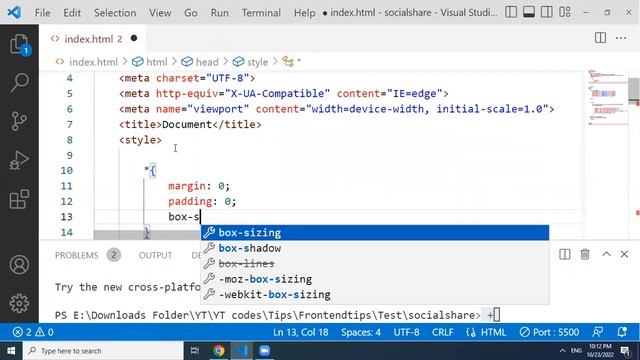Open the Edit menu
This screenshot has height=360, width=640.
tap(72, 13)
